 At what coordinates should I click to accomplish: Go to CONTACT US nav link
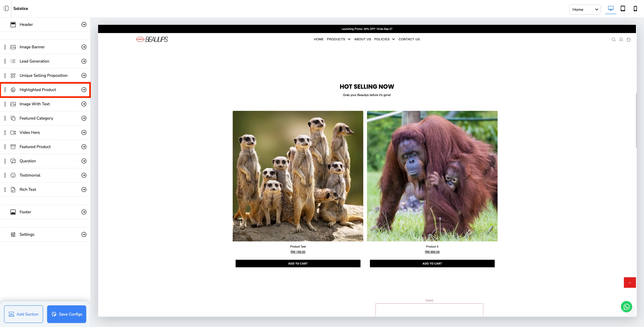point(409,39)
